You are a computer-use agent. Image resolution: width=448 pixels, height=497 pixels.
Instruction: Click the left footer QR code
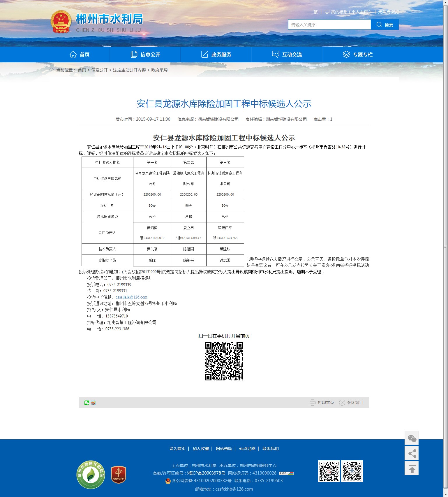(x=329, y=471)
